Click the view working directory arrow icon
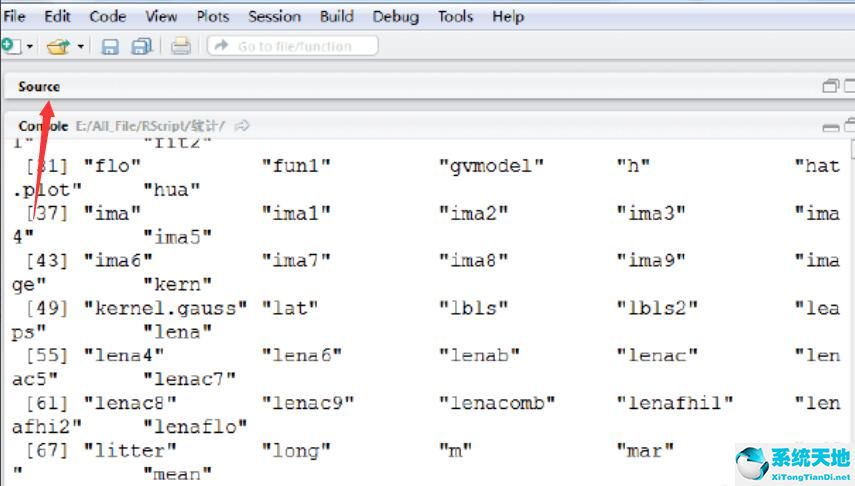This screenshot has height=486, width=855. 242,126
